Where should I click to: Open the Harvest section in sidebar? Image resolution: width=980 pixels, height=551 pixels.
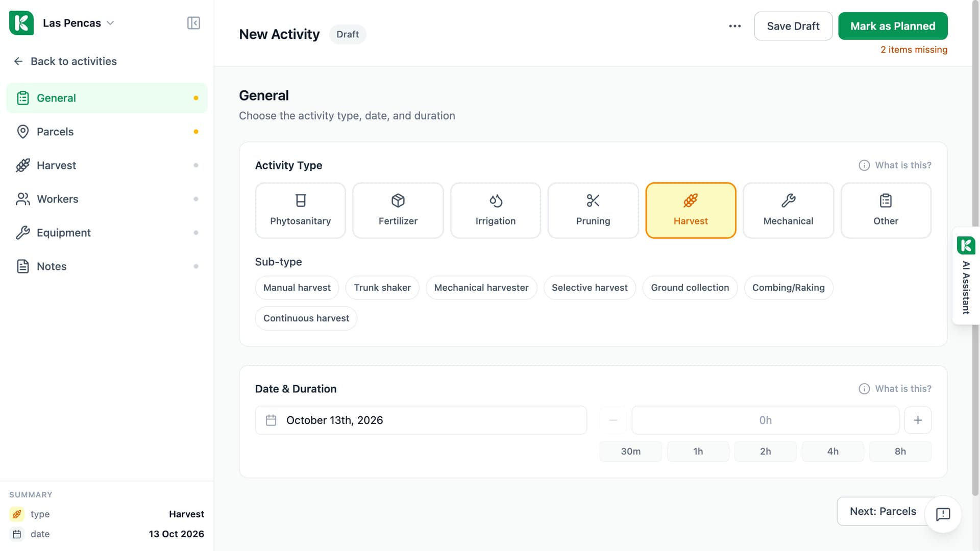pos(107,165)
